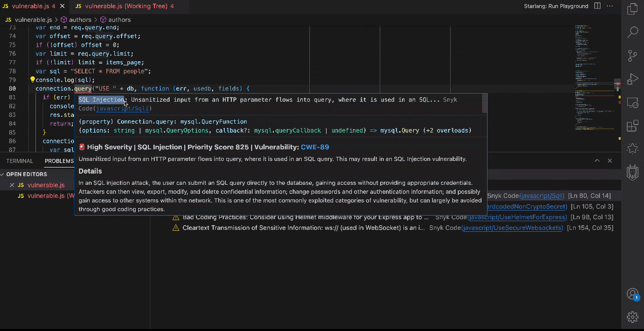Open the Extensions view
644x331 pixels.
click(632, 126)
